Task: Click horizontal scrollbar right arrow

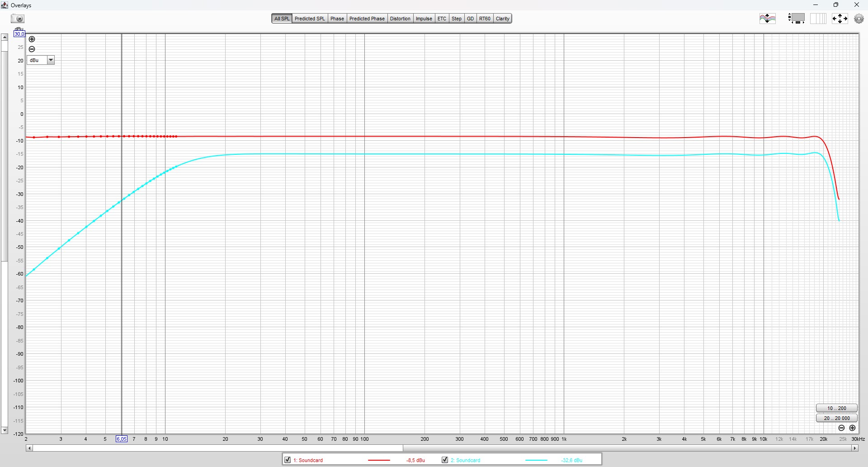Action: click(x=854, y=448)
